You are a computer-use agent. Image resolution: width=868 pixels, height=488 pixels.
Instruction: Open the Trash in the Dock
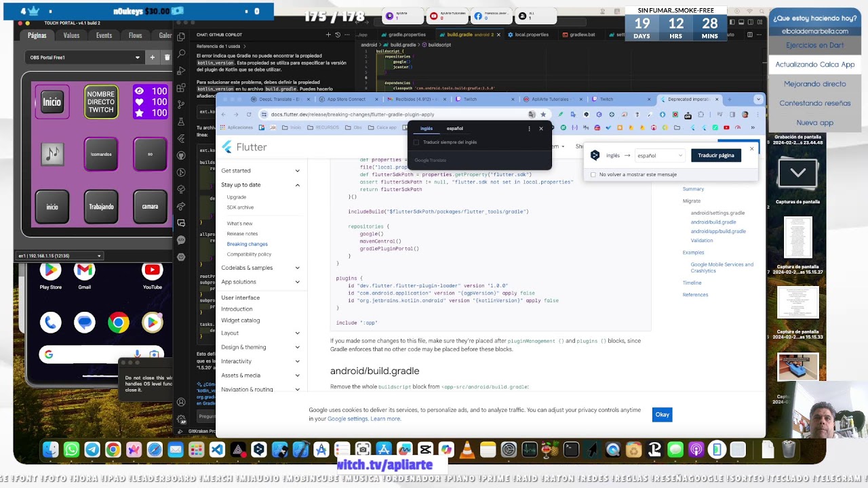(788, 449)
